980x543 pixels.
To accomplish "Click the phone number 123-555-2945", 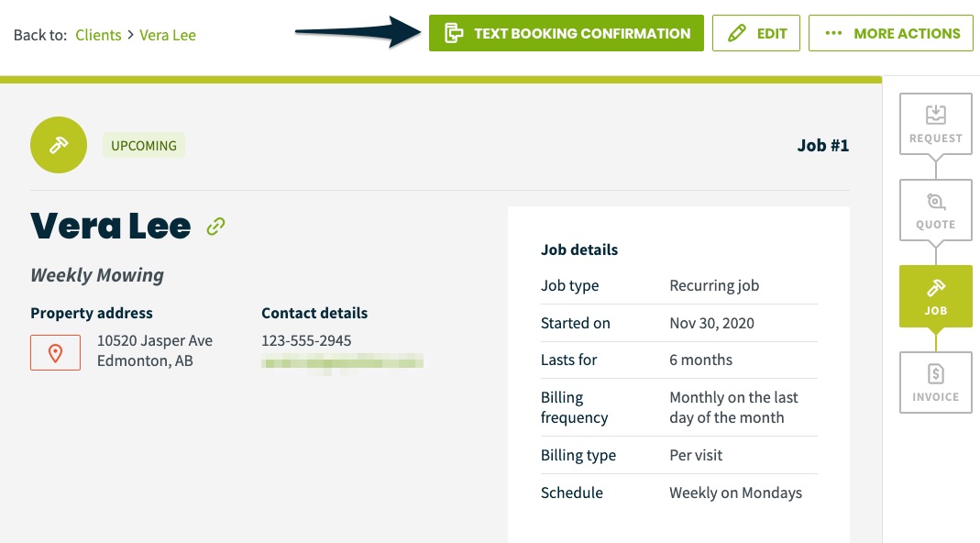I will (306, 341).
